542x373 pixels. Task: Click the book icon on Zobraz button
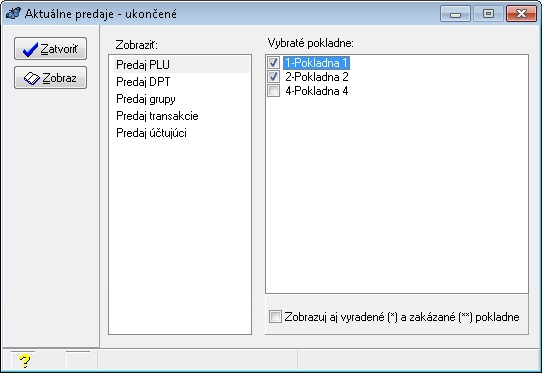[31, 78]
